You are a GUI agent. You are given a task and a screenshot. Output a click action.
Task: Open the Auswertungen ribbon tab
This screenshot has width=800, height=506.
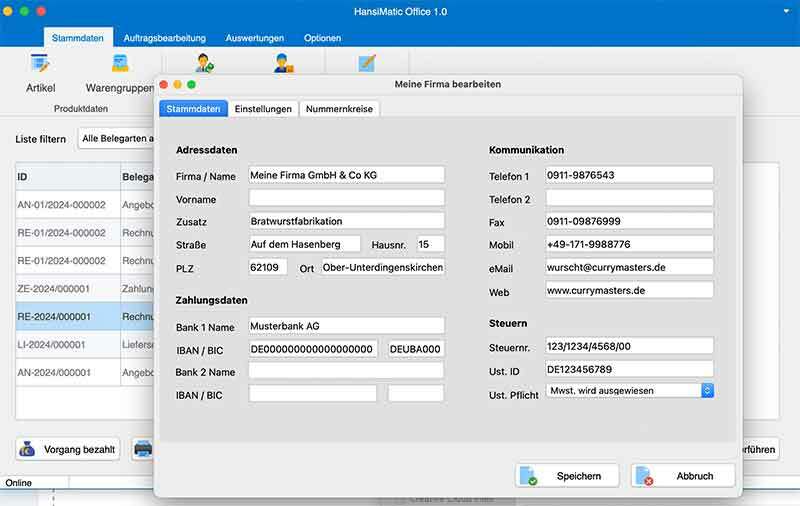pyautogui.click(x=255, y=38)
